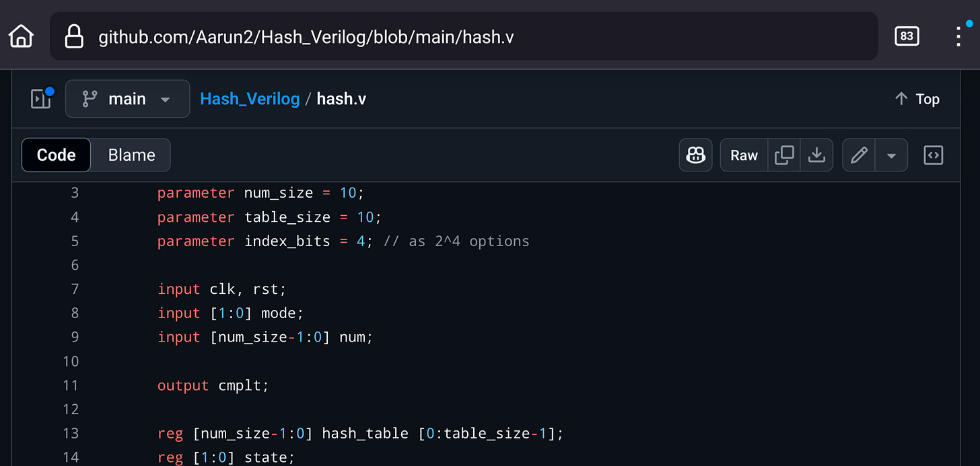Switch to the Blame tab

131,155
